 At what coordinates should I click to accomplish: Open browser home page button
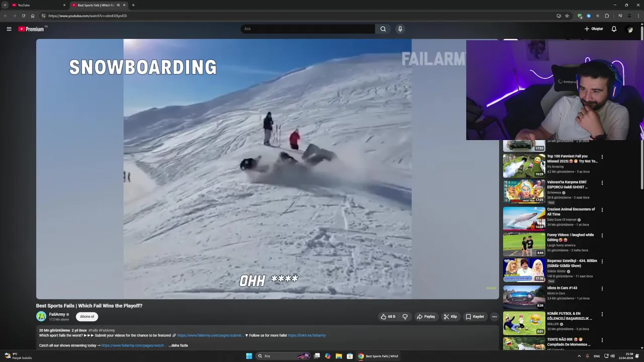point(33,16)
